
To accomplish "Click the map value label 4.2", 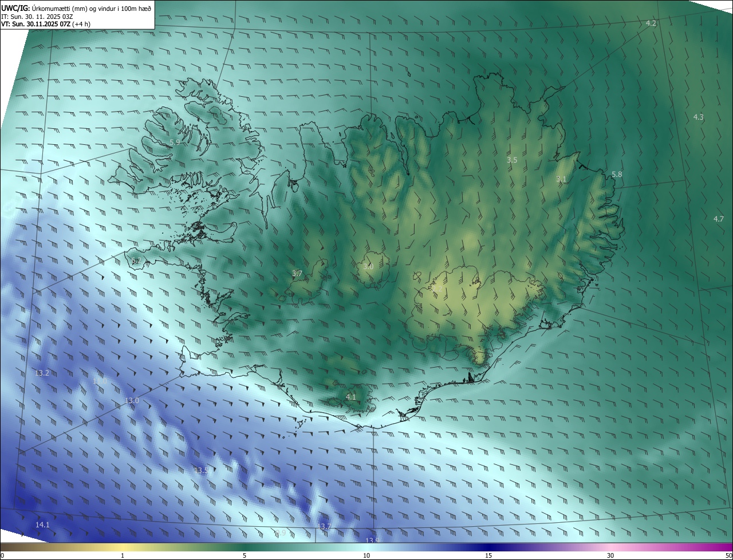I will click(x=651, y=23).
